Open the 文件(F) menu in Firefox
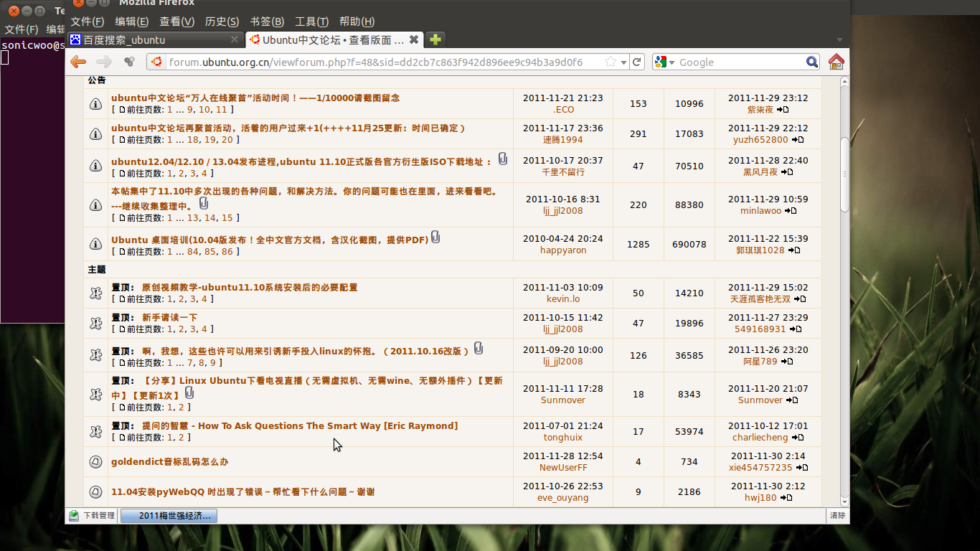980x551 pixels. point(88,22)
